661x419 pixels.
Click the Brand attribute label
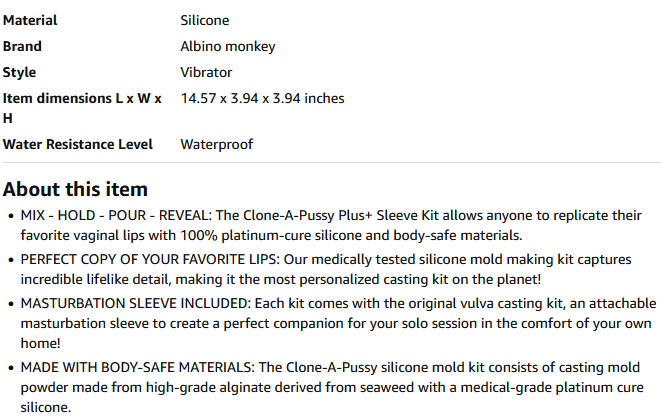23,46
